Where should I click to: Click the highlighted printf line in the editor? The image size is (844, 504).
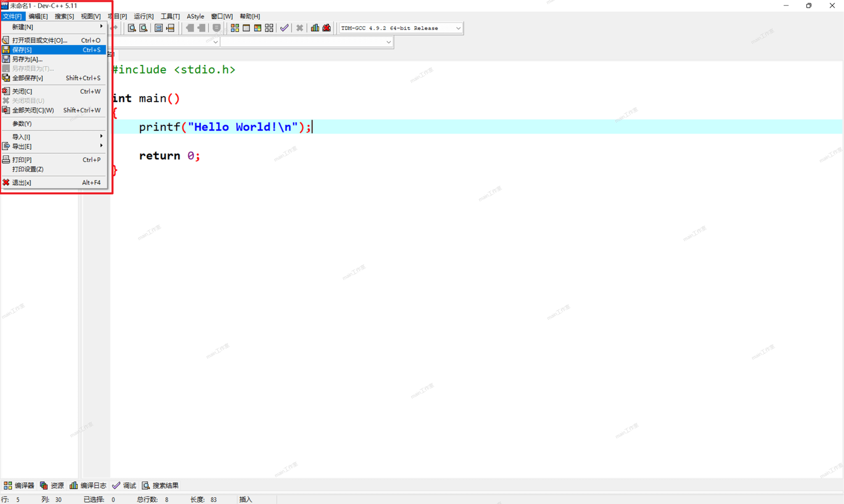click(223, 127)
